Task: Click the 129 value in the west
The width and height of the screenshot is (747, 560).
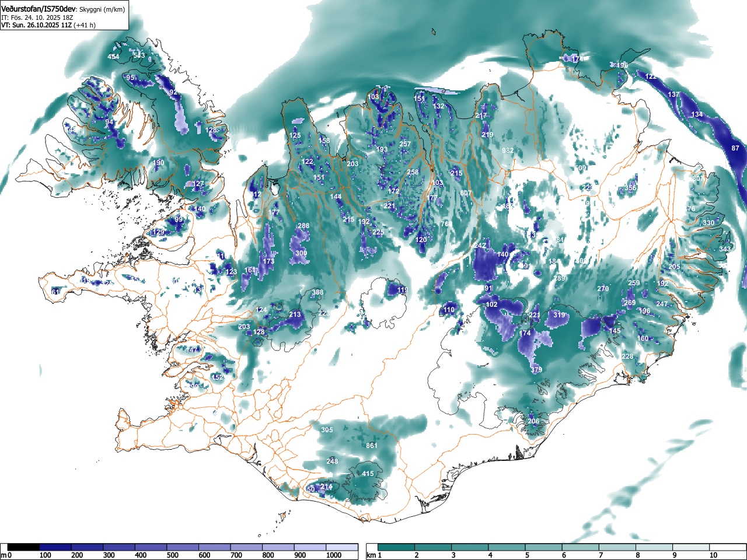Action: click(x=158, y=232)
